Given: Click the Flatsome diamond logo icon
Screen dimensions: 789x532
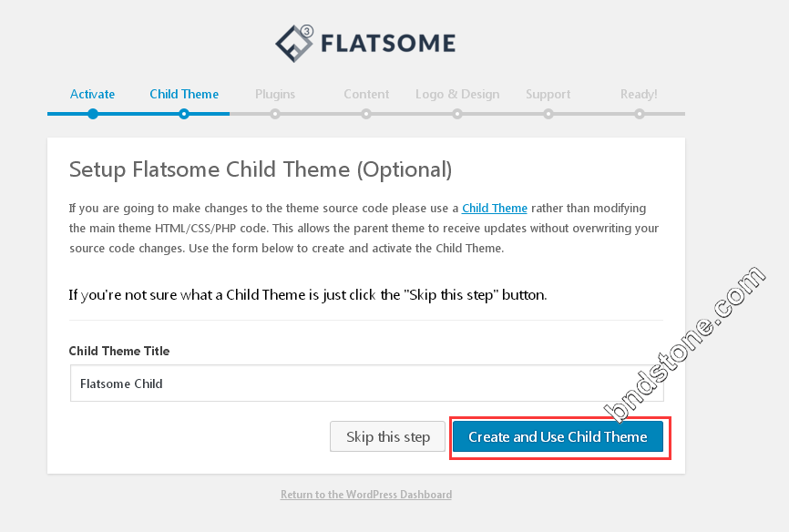Looking at the screenshot, I should tap(294, 44).
